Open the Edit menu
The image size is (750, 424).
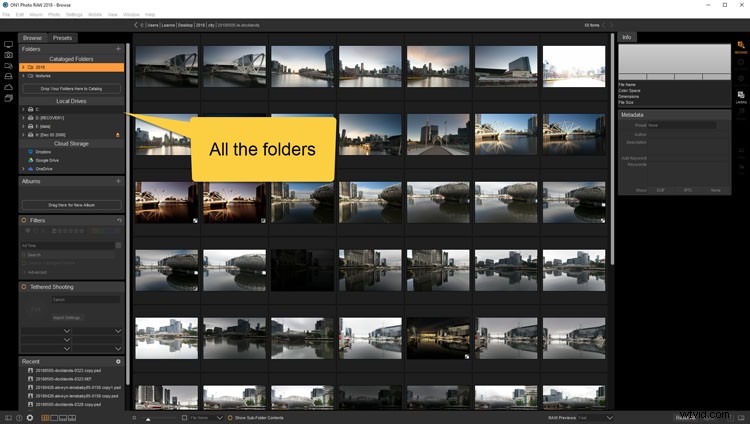20,14
